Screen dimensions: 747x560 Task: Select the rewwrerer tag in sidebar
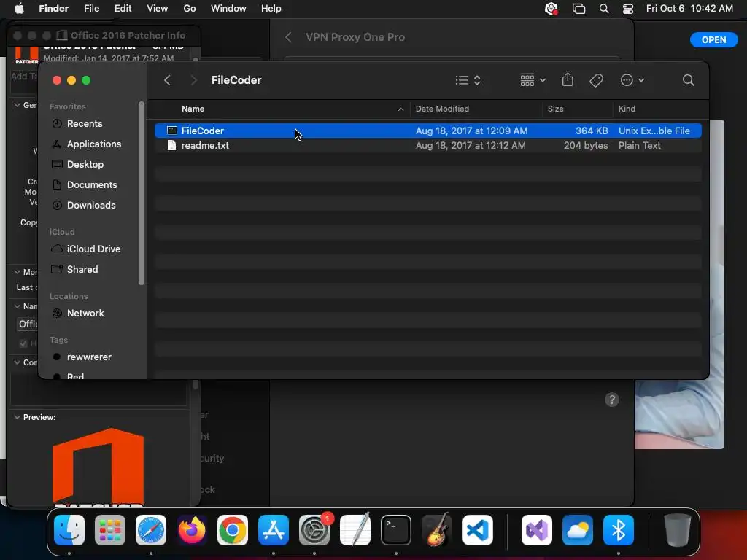pos(88,357)
